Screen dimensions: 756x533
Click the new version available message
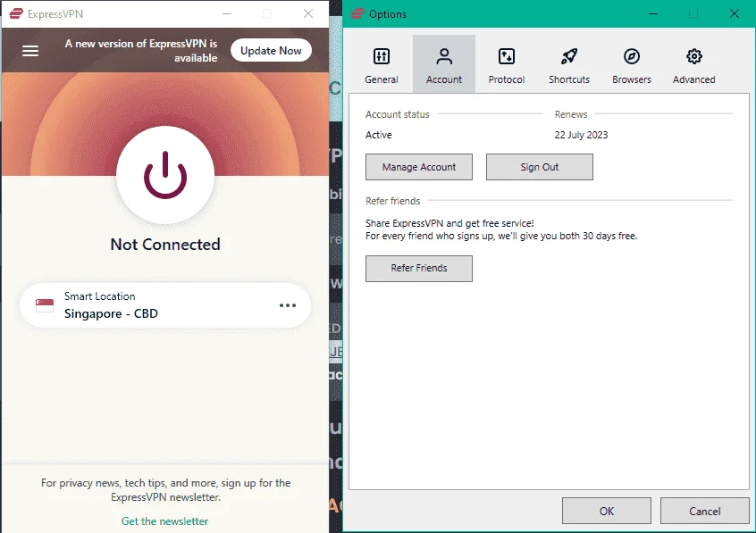[141, 51]
